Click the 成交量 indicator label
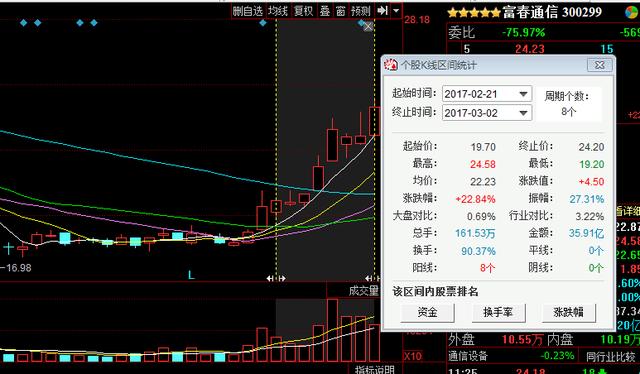 [x=364, y=291]
